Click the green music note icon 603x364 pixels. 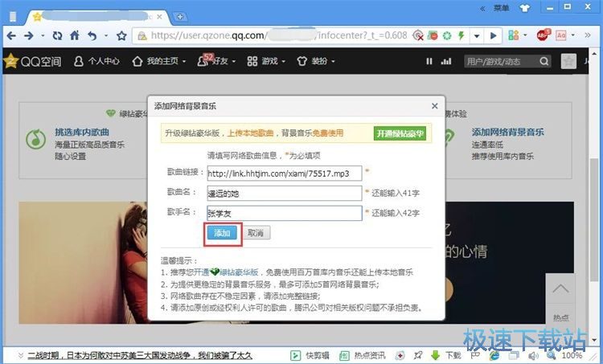point(35,139)
